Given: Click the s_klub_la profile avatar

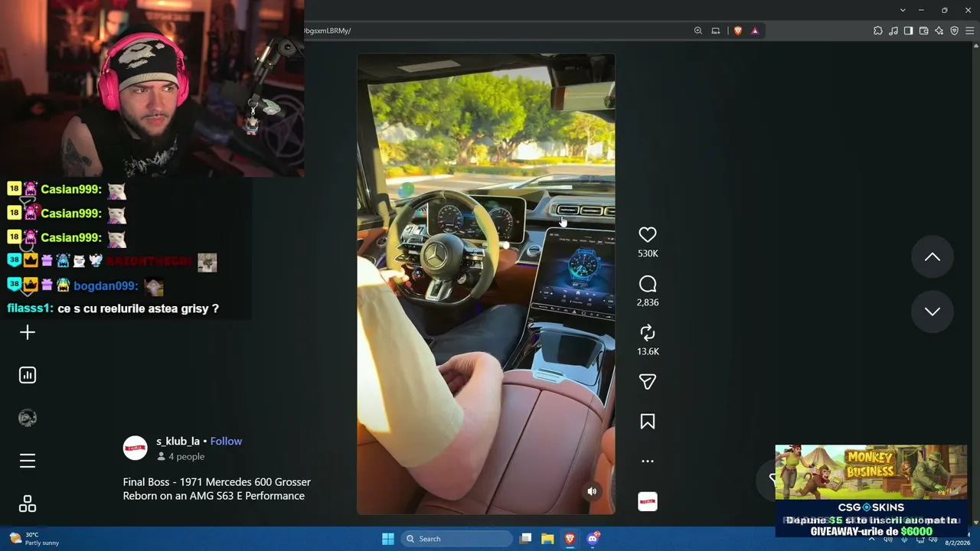Looking at the screenshot, I should [x=136, y=448].
